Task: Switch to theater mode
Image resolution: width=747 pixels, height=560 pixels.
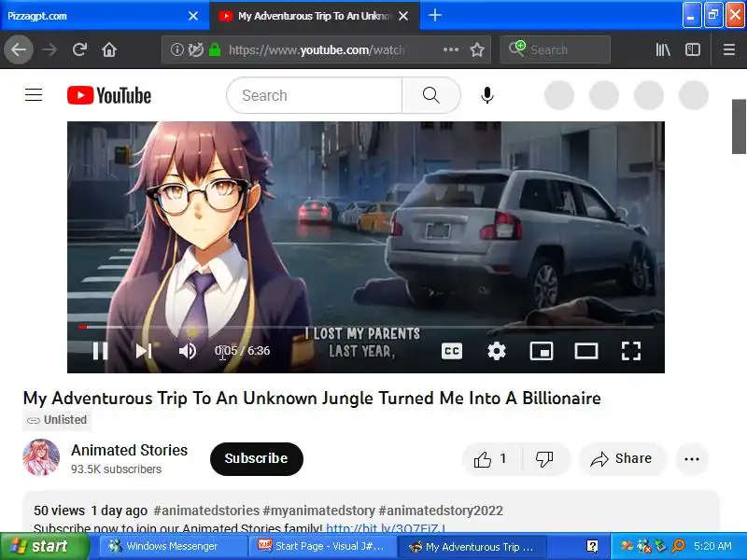Action: click(586, 351)
